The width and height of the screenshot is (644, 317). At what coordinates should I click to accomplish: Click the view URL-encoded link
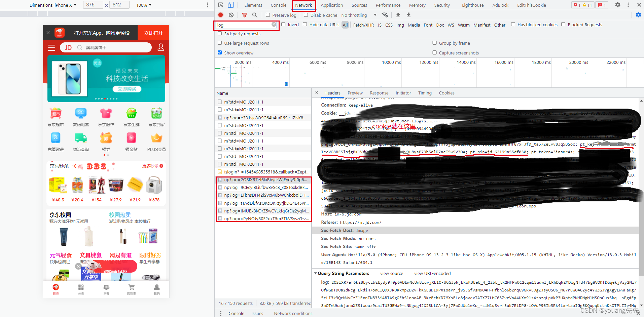[x=432, y=274]
